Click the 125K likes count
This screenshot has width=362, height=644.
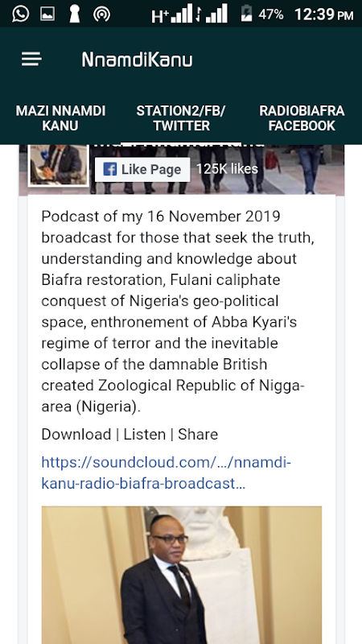click(227, 169)
